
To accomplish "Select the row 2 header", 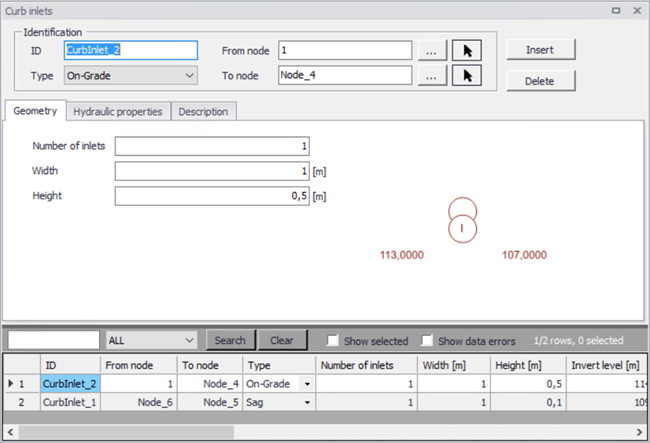I will (22, 402).
